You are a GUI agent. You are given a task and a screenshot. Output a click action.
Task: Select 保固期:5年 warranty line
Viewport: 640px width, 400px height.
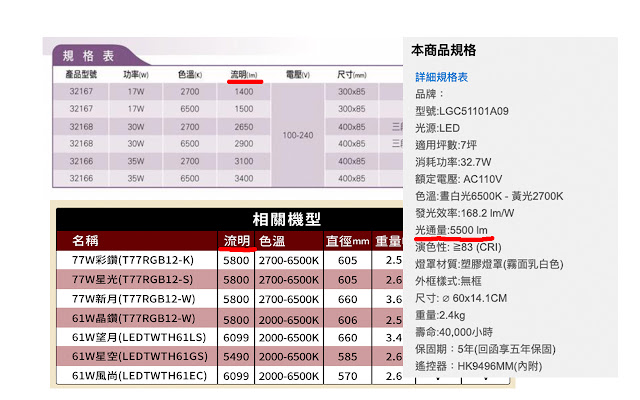[x=485, y=349]
